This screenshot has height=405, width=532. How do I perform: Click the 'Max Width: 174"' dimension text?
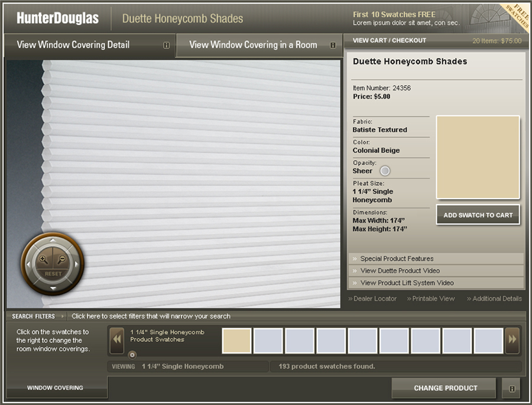pos(379,221)
